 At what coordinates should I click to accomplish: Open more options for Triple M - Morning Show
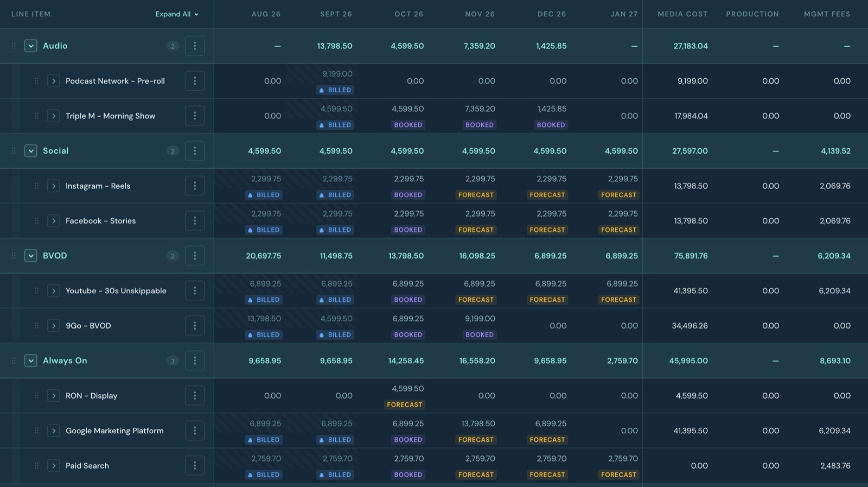click(x=195, y=116)
